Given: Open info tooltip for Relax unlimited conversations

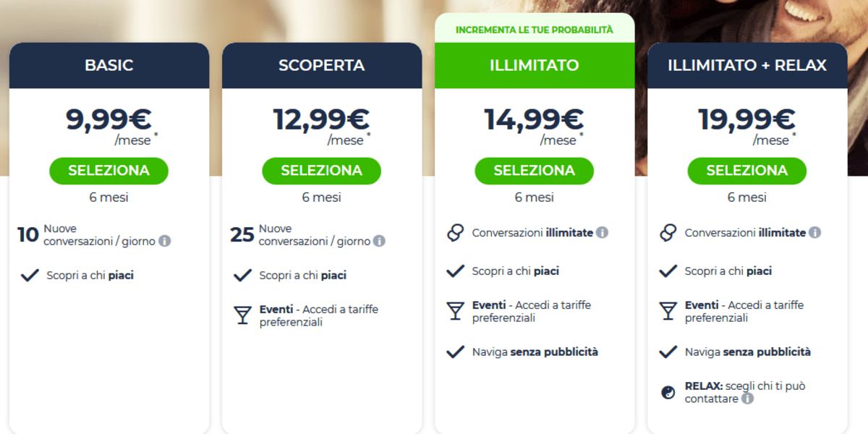Looking at the screenshot, I should click(x=814, y=232).
